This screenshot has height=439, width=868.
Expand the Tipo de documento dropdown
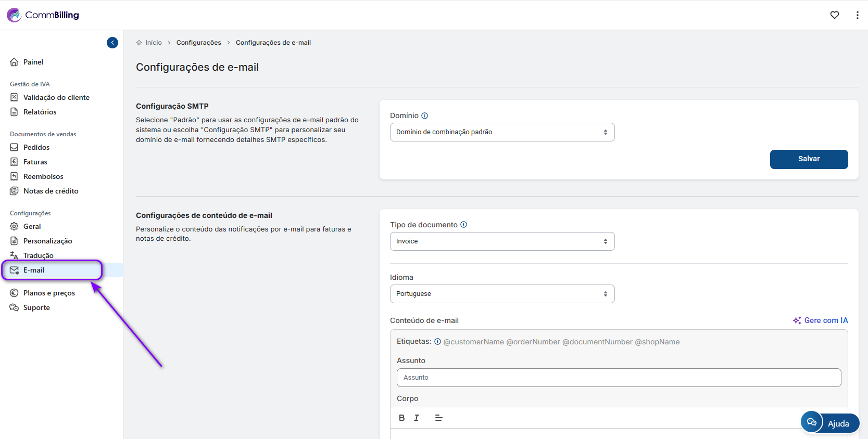[502, 241]
